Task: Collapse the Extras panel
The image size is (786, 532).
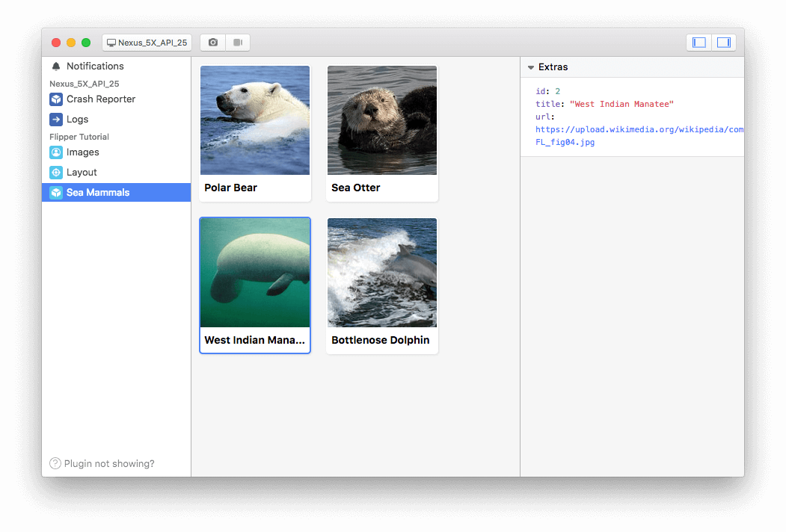Action: (x=531, y=66)
